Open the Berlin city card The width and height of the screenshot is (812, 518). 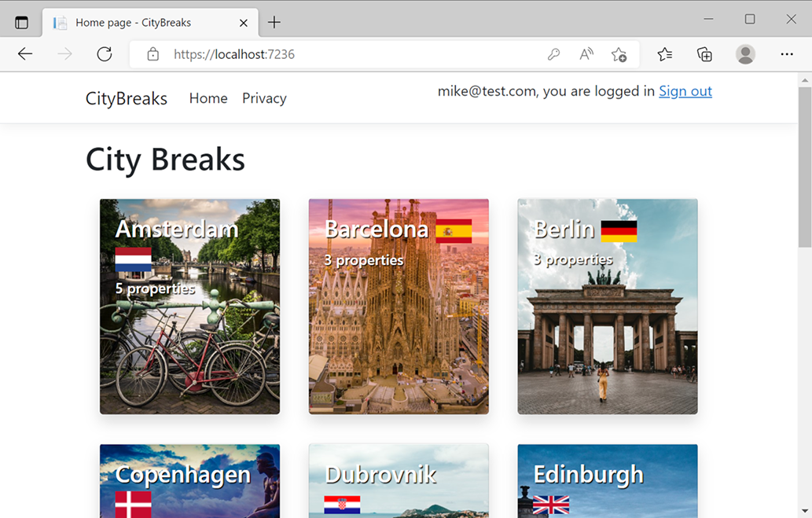click(608, 307)
